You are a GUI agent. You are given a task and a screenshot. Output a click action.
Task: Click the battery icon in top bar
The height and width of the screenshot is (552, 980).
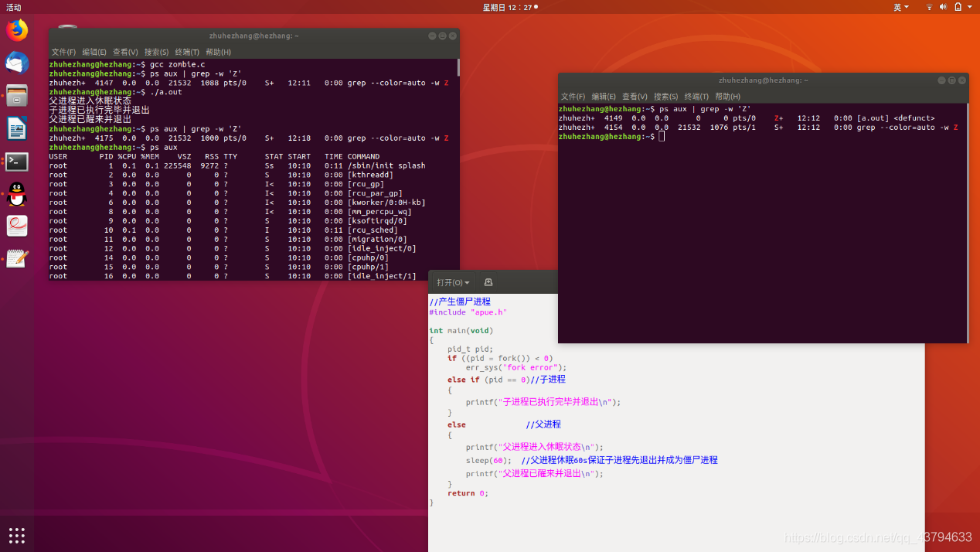tap(958, 7)
